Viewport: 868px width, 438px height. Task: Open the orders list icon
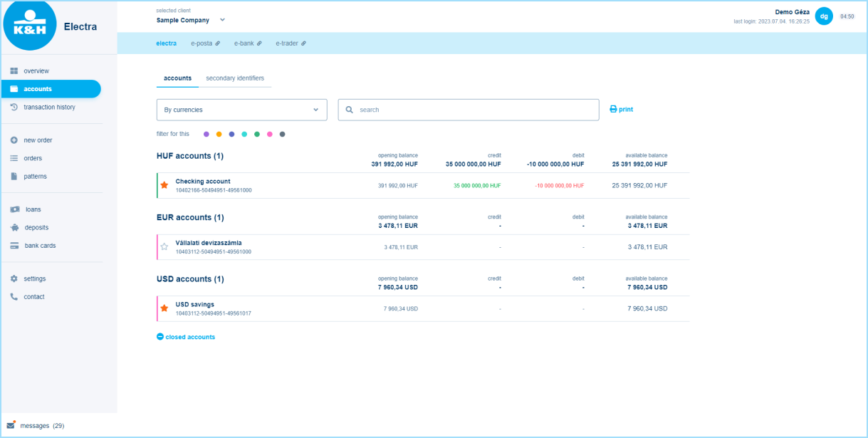pos(13,157)
